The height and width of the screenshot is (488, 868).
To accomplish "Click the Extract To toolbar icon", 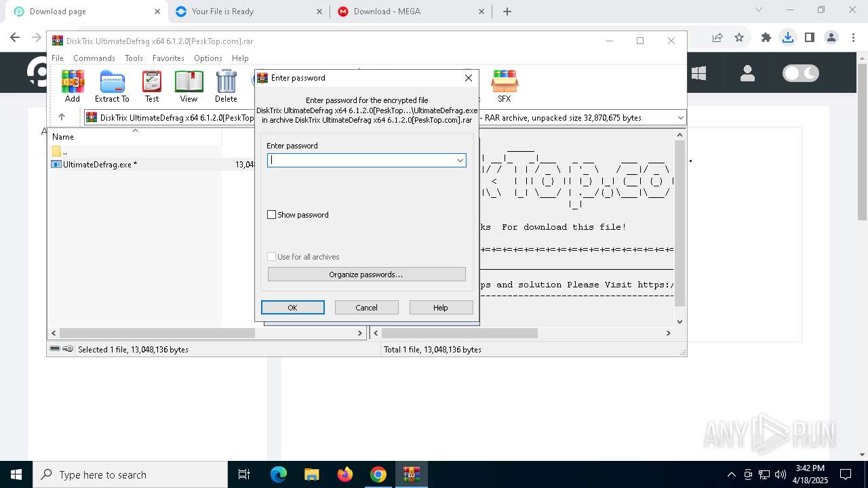I will (112, 86).
